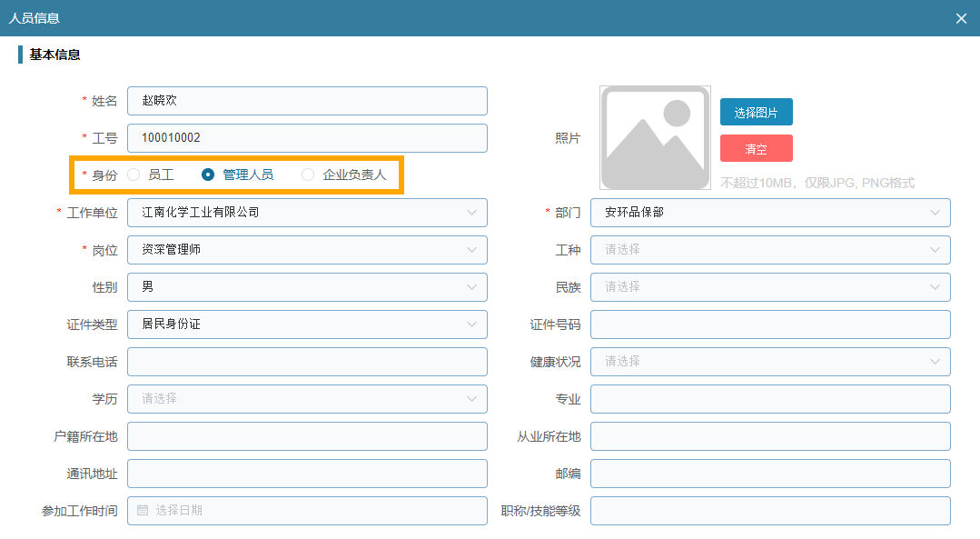
Task: Open the 健康状况 dropdown
Action: click(x=770, y=362)
